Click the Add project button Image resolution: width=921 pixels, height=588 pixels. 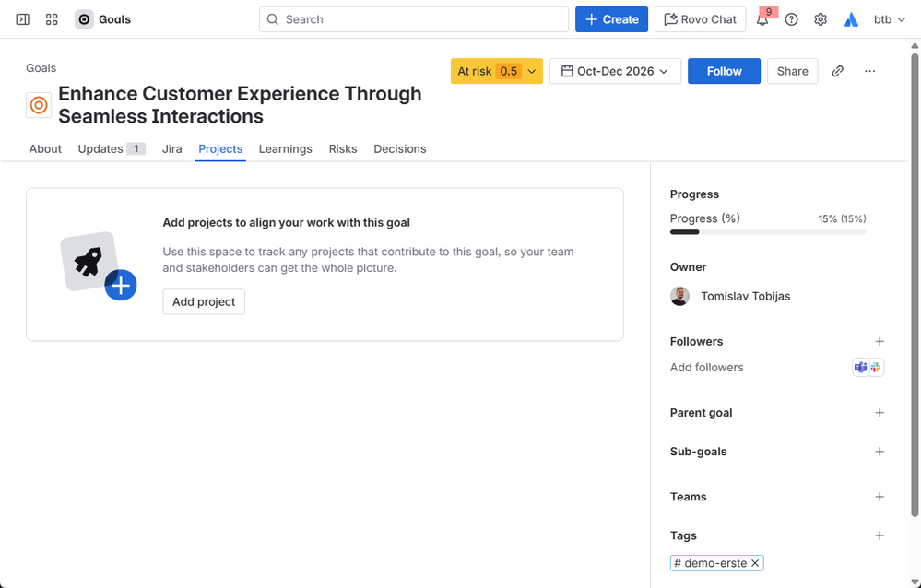pos(204,301)
